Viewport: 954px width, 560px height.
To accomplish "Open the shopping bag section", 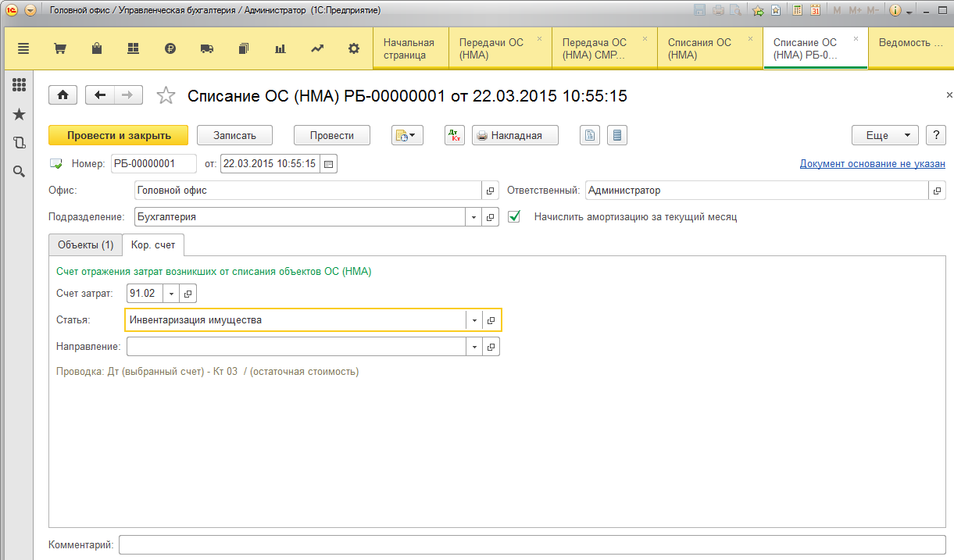I will click(x=97, y=48).
